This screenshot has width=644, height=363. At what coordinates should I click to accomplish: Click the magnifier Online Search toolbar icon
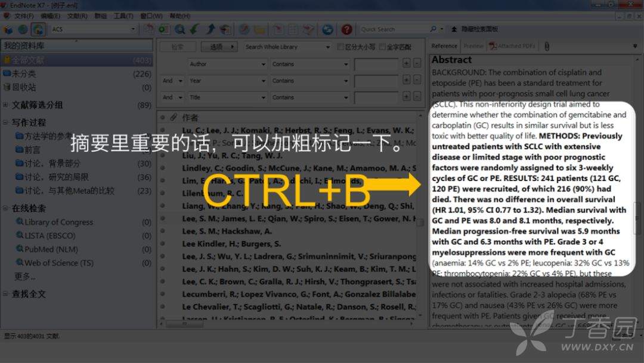(179, 29)
